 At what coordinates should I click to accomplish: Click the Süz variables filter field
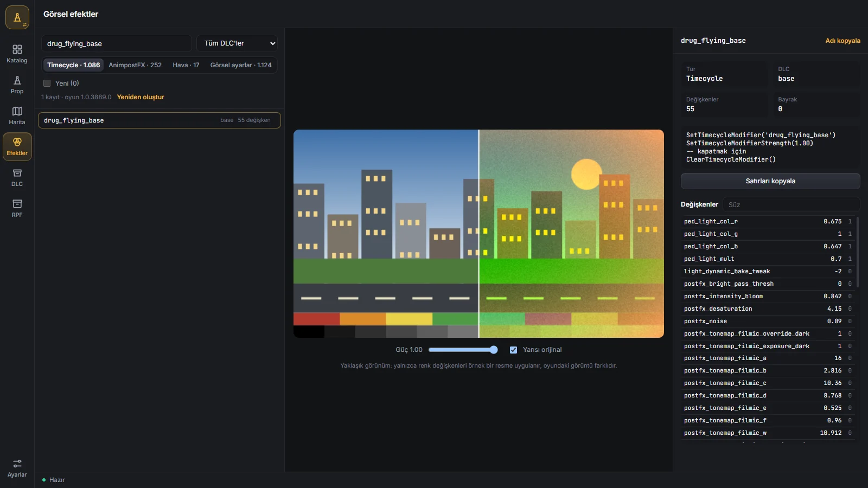click(x=792, y=204)
